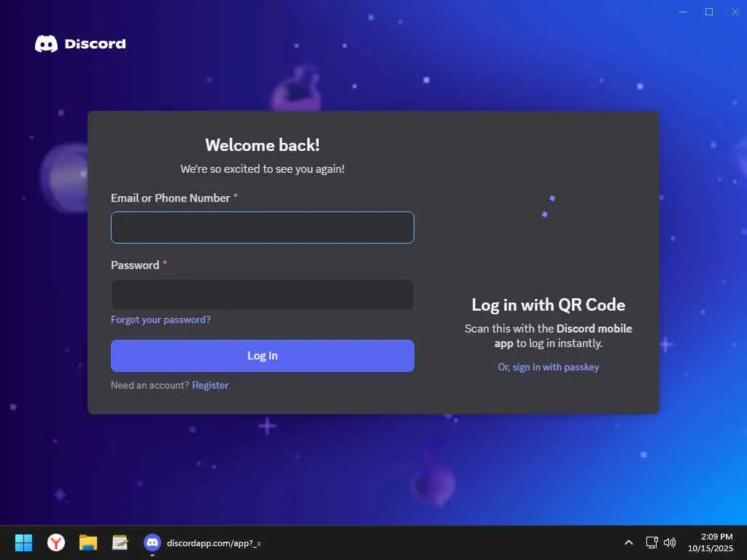Choose Or, sign in with passkey

point(549,367)
